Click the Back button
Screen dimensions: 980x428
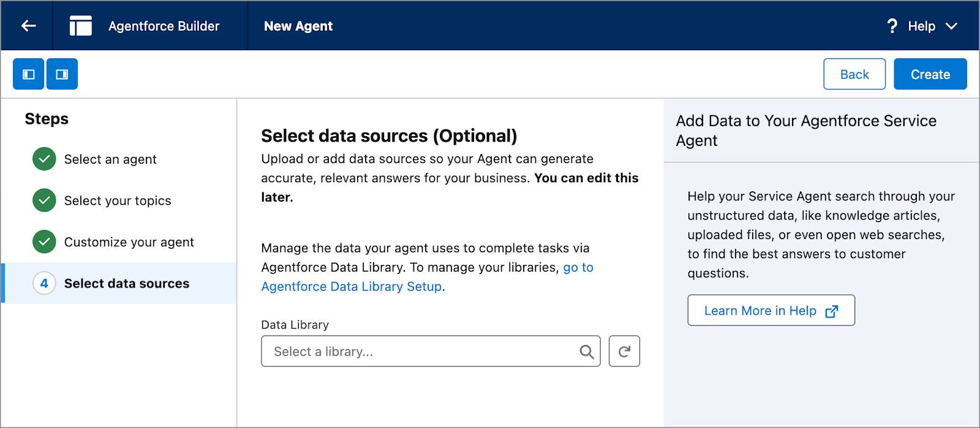pyautogui.click(x=854, y=74)
